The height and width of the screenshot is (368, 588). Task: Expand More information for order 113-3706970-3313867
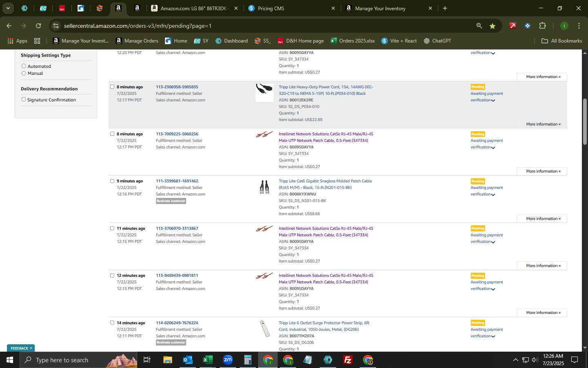point(542,266)
